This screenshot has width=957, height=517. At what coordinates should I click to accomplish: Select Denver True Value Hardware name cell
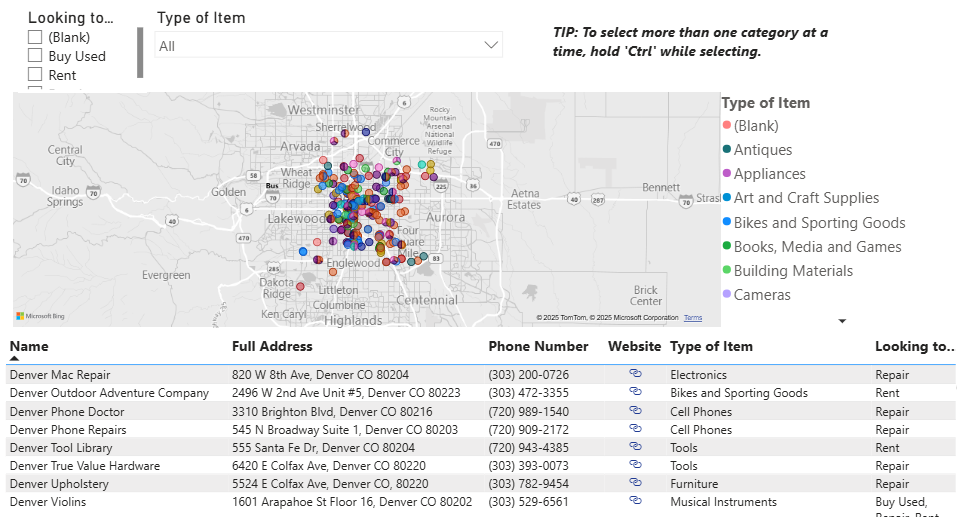click(84, 466)
